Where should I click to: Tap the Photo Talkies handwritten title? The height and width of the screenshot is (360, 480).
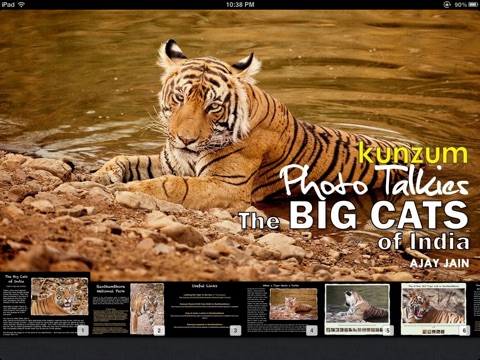[x=374, y=181]
